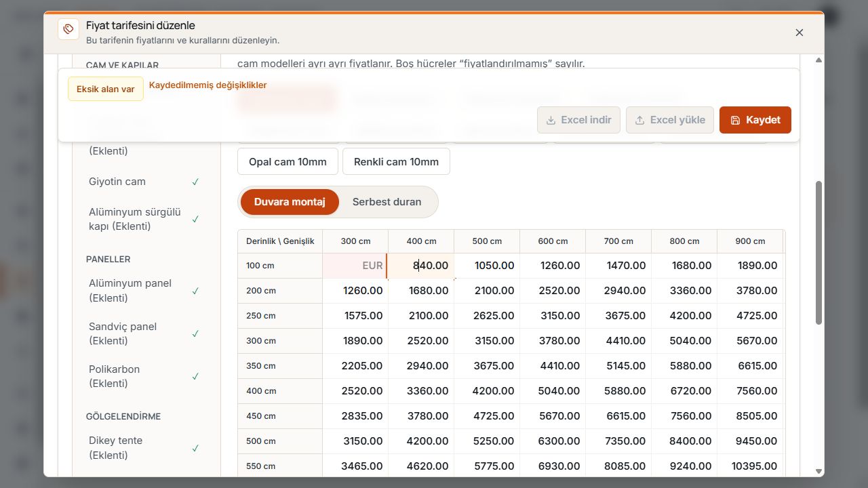
Task: Click the 250 cm row label
Action: point(280,316)
